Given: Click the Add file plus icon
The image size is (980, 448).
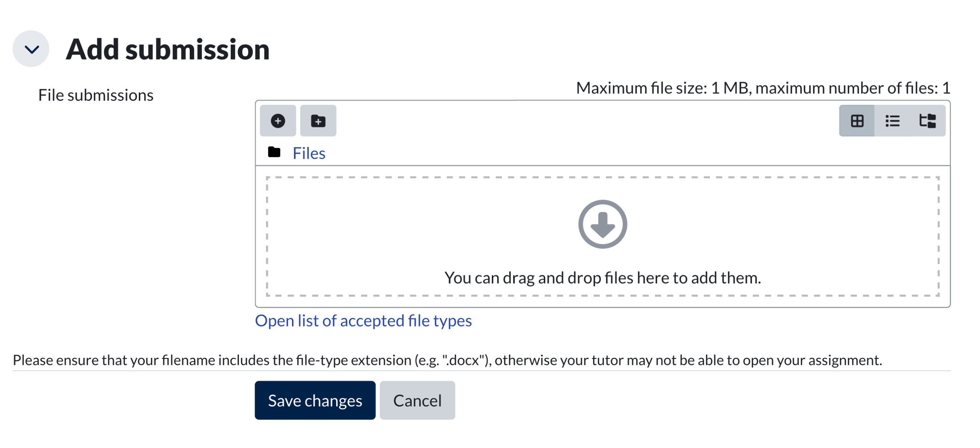Looking at the screenshot, I should tap(278, 121).
